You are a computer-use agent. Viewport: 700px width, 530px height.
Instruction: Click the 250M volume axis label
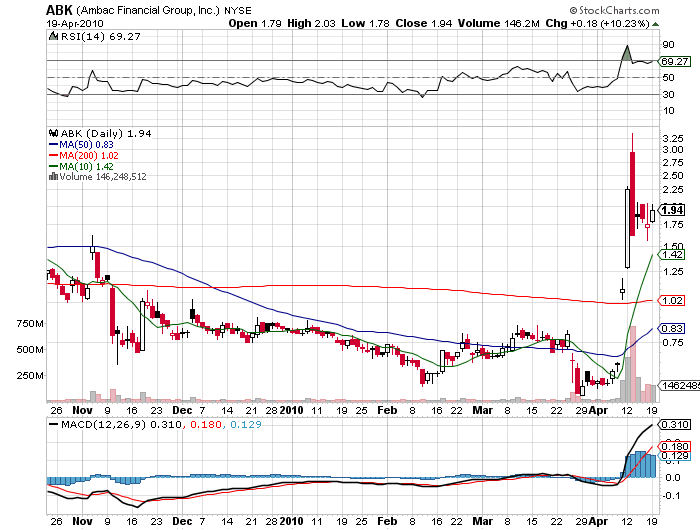coord(30,376)
